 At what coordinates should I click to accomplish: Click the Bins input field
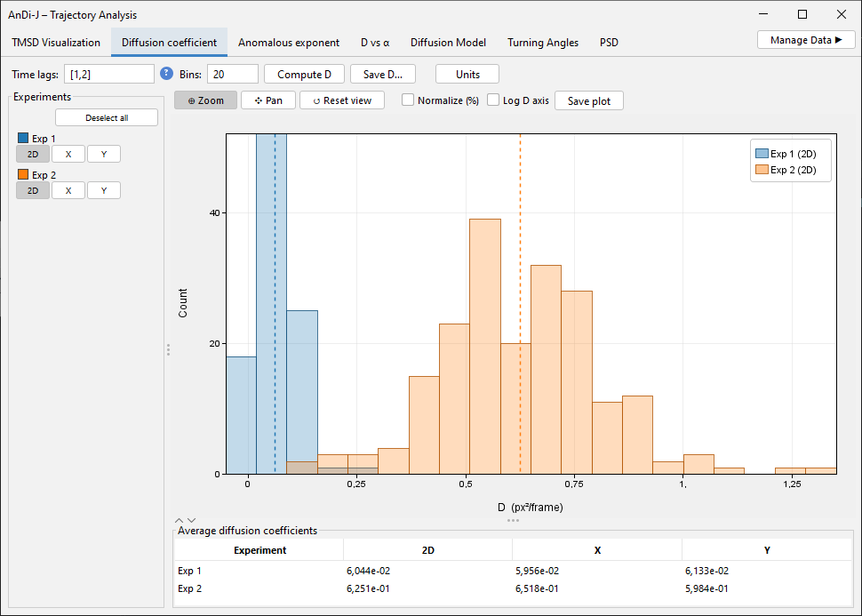(233, 75)
